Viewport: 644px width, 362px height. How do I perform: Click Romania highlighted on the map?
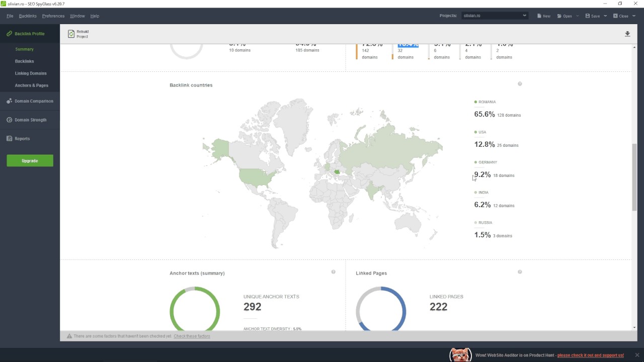click(337, 172)
